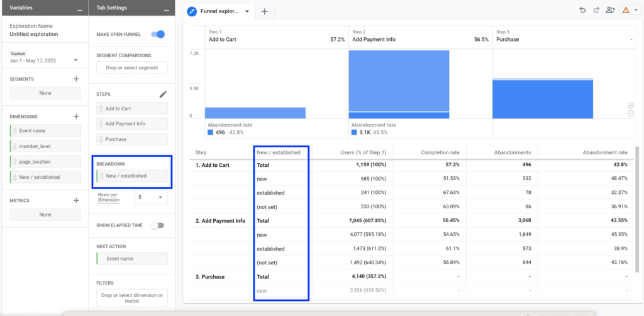Click the Drop or select segment box
Screen dimensions: 644x316
click(x=132, y=67)
